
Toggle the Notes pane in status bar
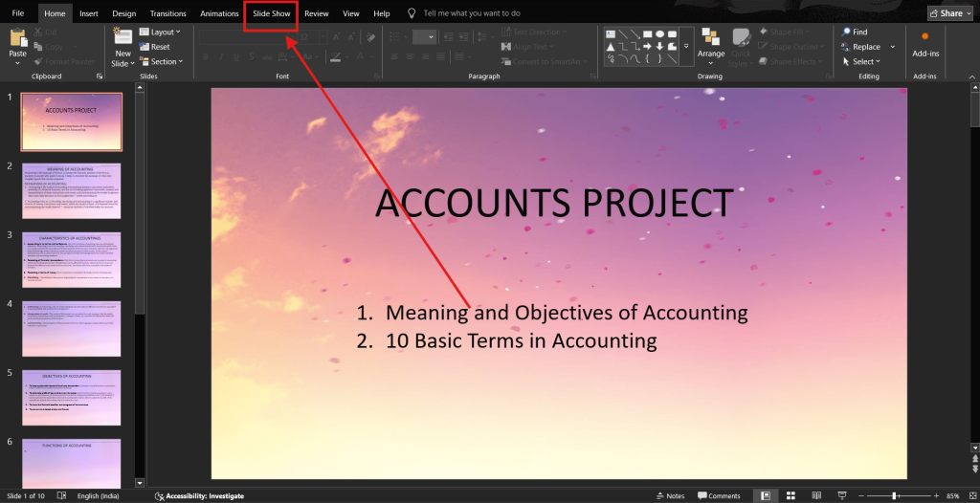[x=669, y=495]
